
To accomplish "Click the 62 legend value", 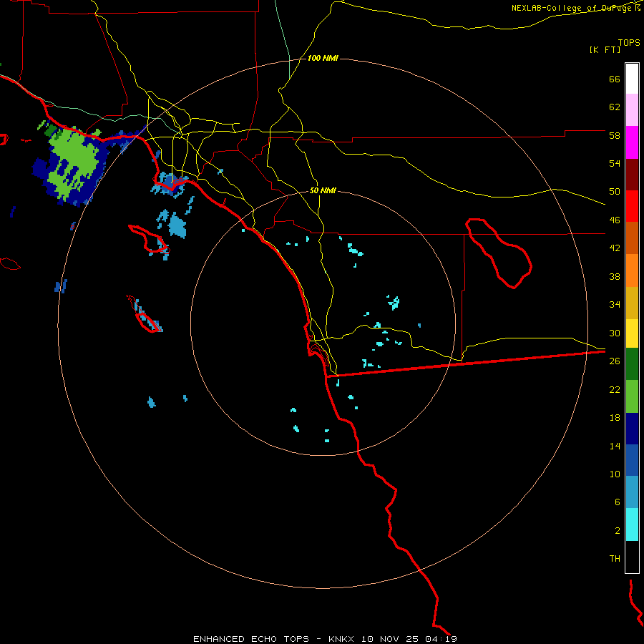I will click(x=615, y=107).
